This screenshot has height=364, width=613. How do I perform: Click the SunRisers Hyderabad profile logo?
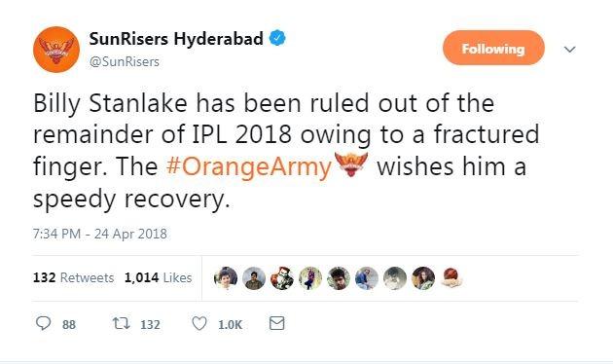(56, 50)
